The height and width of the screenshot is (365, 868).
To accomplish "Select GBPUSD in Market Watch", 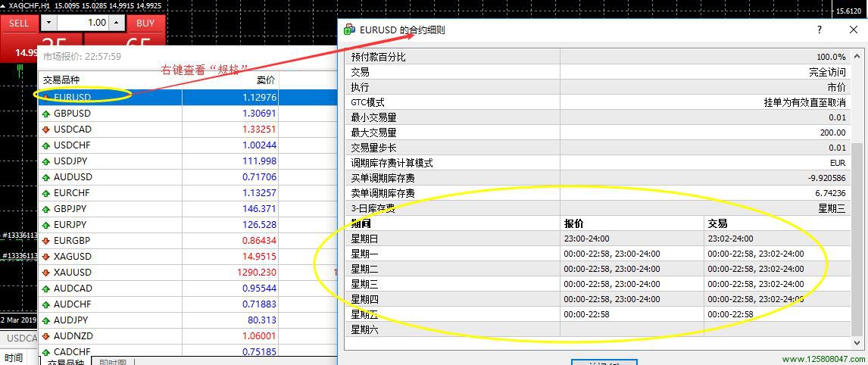I will 188,114.
